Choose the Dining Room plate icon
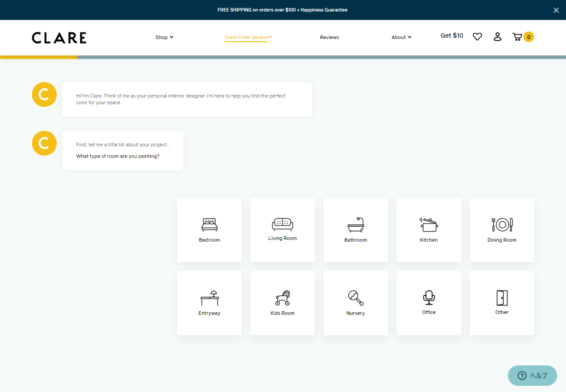This screenshot has width=566, height=392. (502, 225)
